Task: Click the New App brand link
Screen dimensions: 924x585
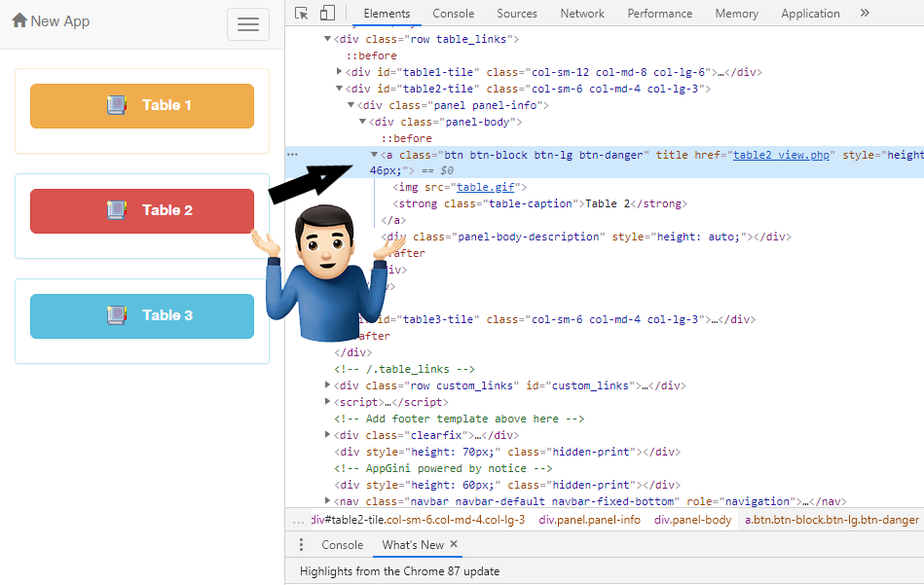Action: [x=51, y=21]
